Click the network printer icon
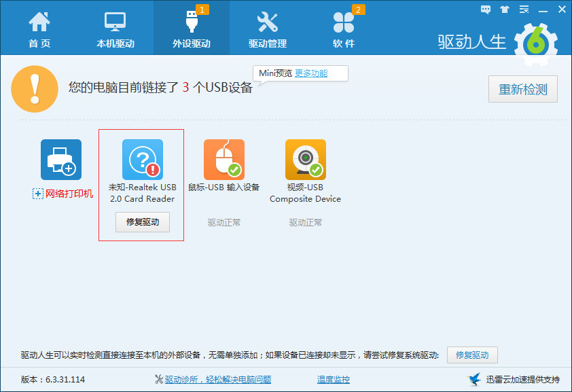 tap(61, 160)
